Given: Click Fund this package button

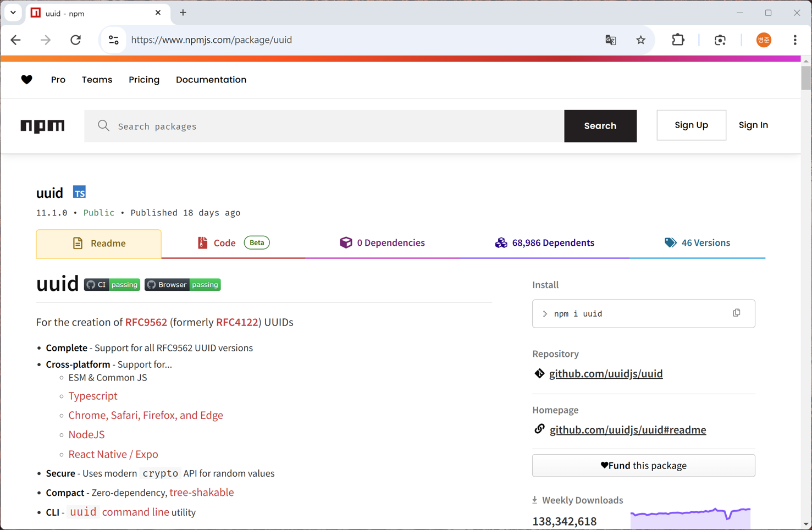Looking at the screenshot, I should coord(644,466).
